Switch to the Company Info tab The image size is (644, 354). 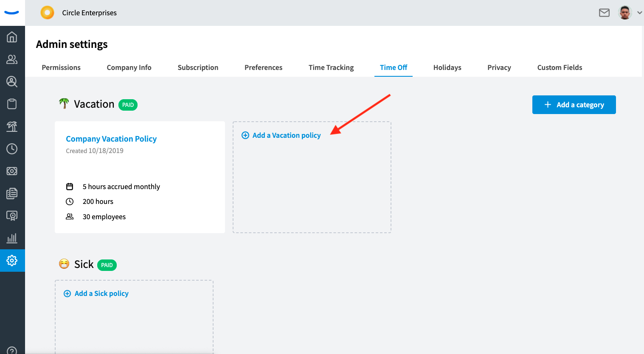pyautogui.click(x=129, y=67)
